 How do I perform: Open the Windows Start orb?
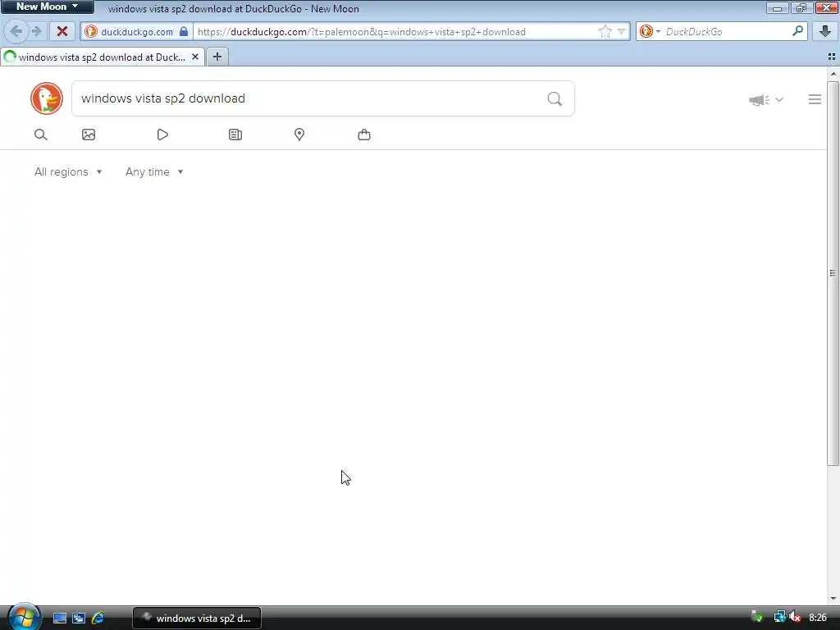point(25,617)
